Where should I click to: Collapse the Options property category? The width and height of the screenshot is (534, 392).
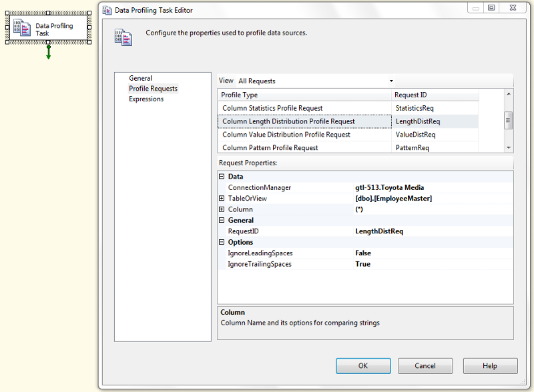coord(222,242)
